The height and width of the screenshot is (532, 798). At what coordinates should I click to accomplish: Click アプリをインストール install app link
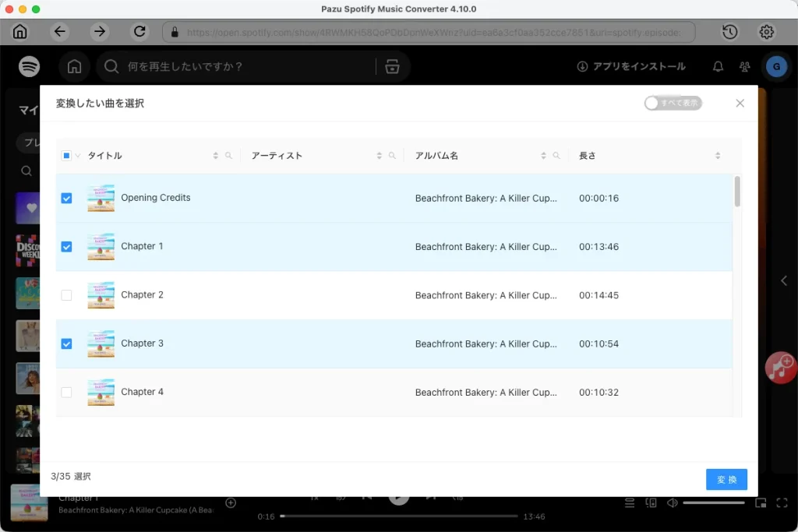pyautogui.click(x=631, y=67)
